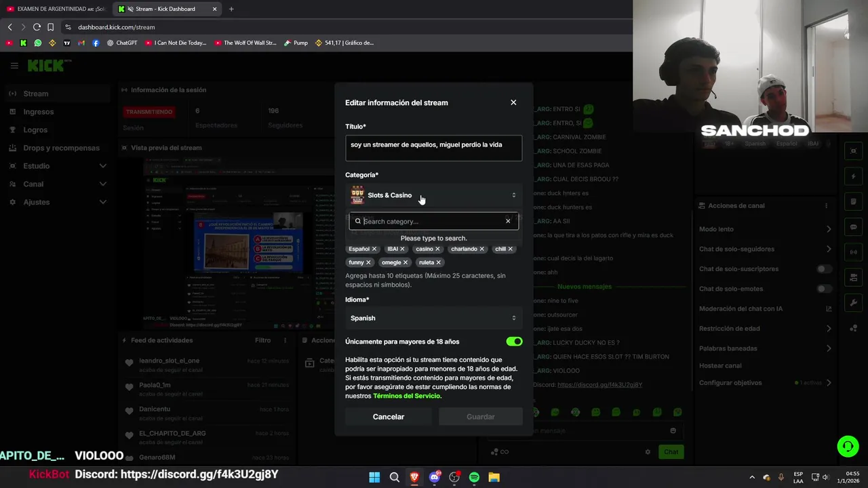
Task: Remove the casino tag
Action: (437, 249)
